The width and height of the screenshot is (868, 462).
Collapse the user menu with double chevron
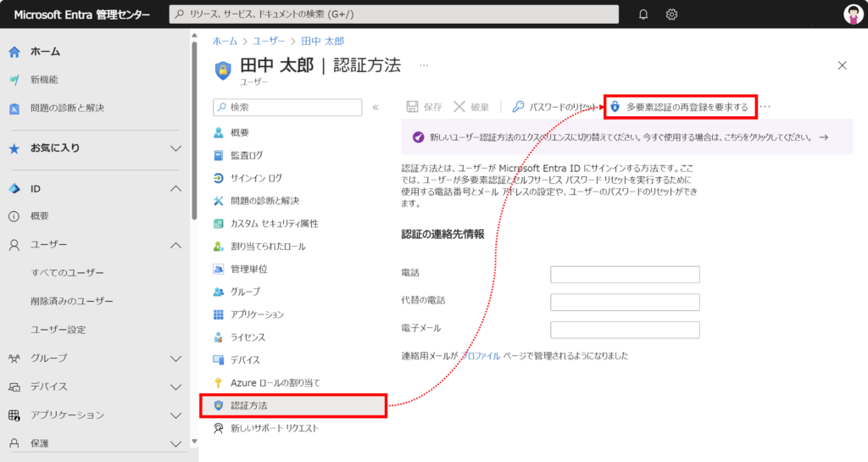tap(376, 108)
